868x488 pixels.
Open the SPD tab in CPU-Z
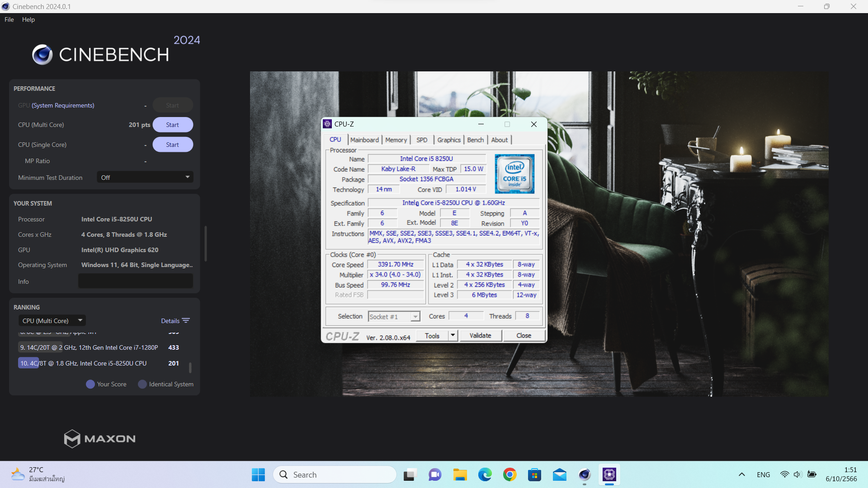click(422, 140)
